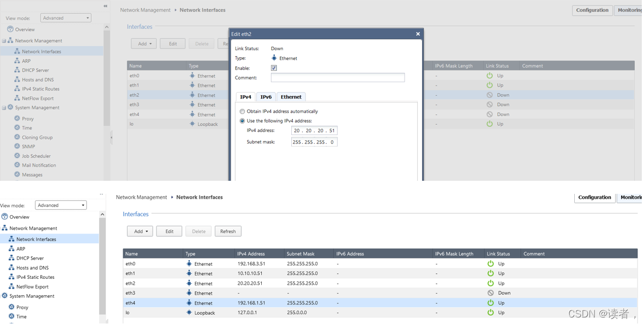This screenshot has height=324, width=644.
Task: Toggle the Enable checkbox in Edit eth2
Action: coord(274,68)
